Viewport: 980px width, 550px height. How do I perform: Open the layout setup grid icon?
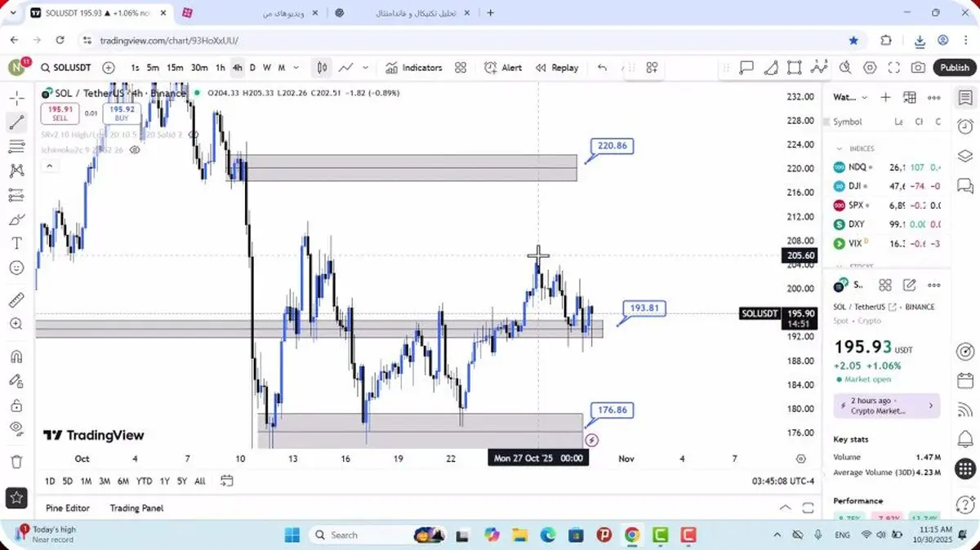[652, 68]
